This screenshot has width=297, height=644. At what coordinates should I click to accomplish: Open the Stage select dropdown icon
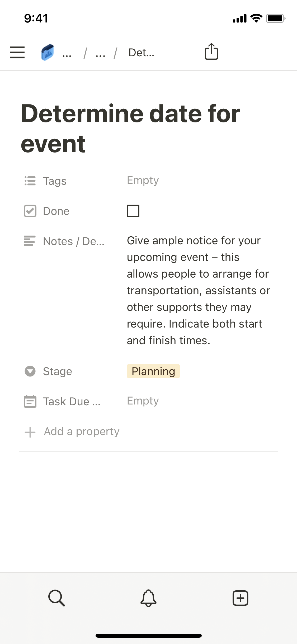[x=30, y=371]
